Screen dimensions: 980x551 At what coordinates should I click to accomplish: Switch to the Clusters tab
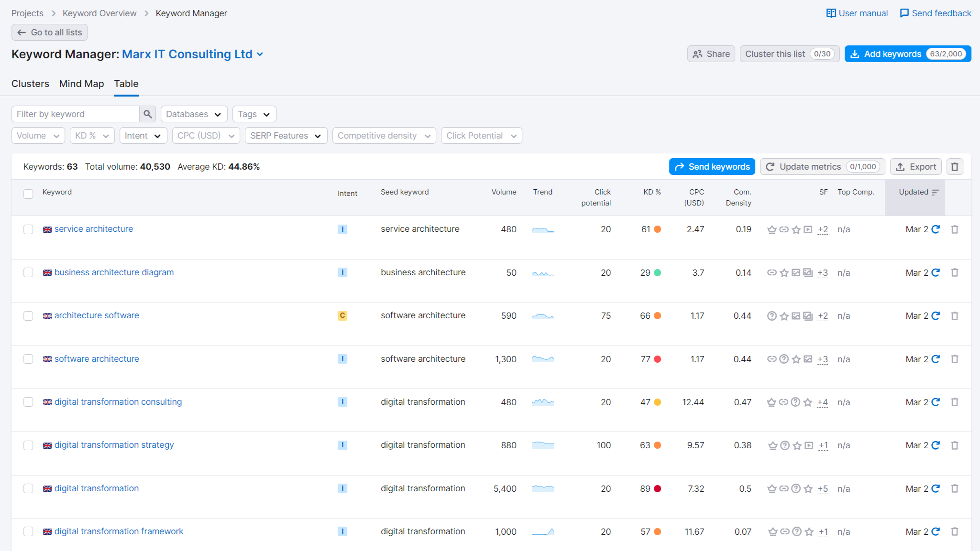(x=30, y=84)
